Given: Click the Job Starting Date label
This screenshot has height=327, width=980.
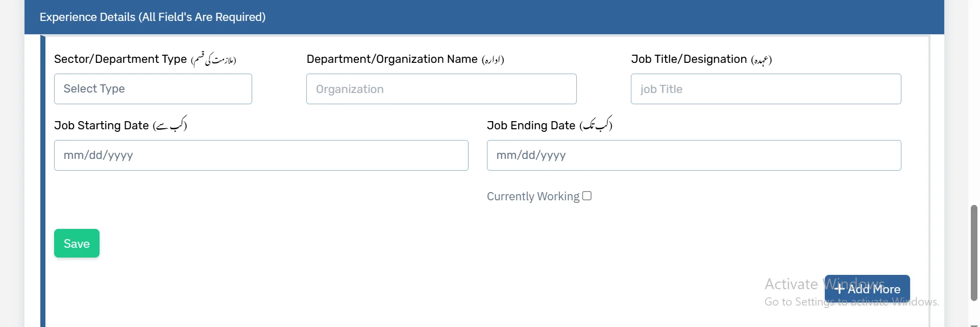Looking at the screenshot, I should (101, 125).
